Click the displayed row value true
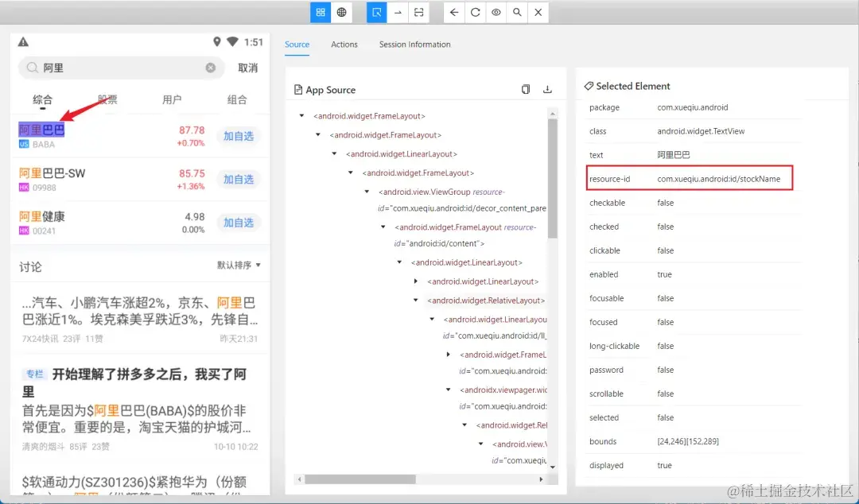 [x=664, y=465]
